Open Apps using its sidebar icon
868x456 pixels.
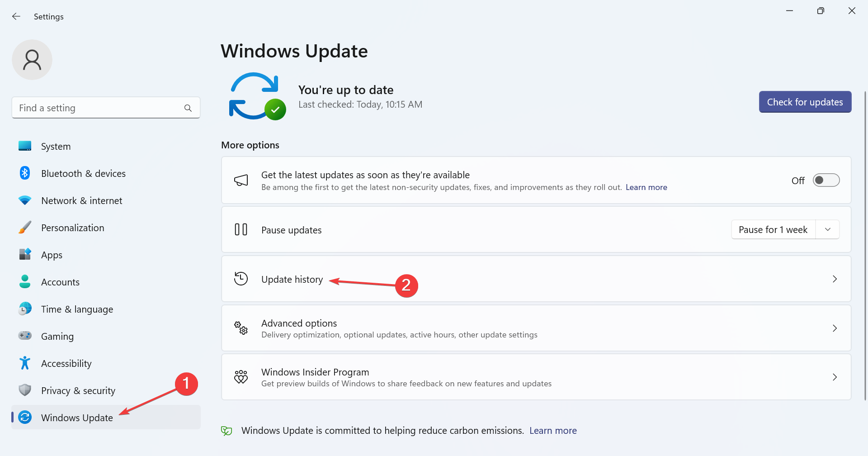[x=25, y=254]
